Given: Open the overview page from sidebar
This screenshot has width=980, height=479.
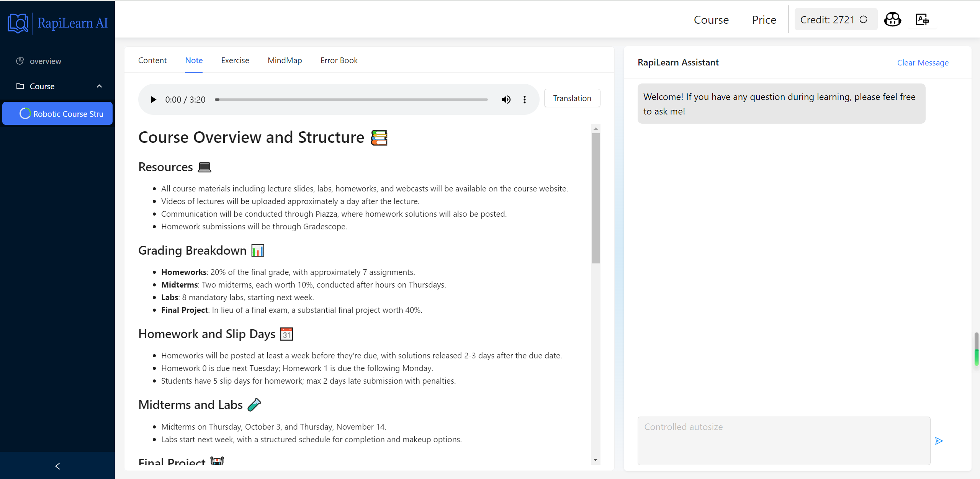Looking at the screenshot, I should pyautogui.click(x=45, y=61).
